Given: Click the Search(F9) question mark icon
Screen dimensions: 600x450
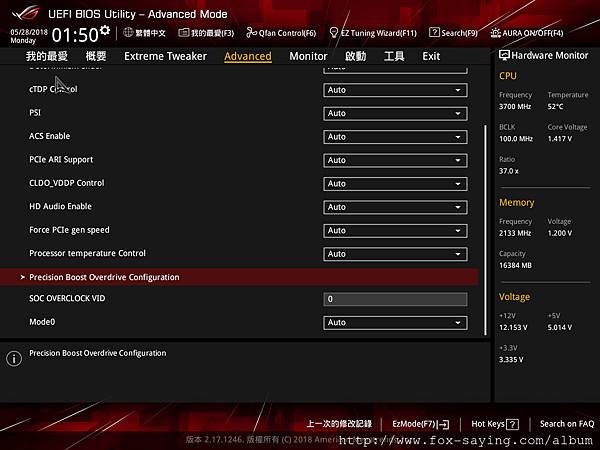Looking at the screenshot, I should coord(434,33).
